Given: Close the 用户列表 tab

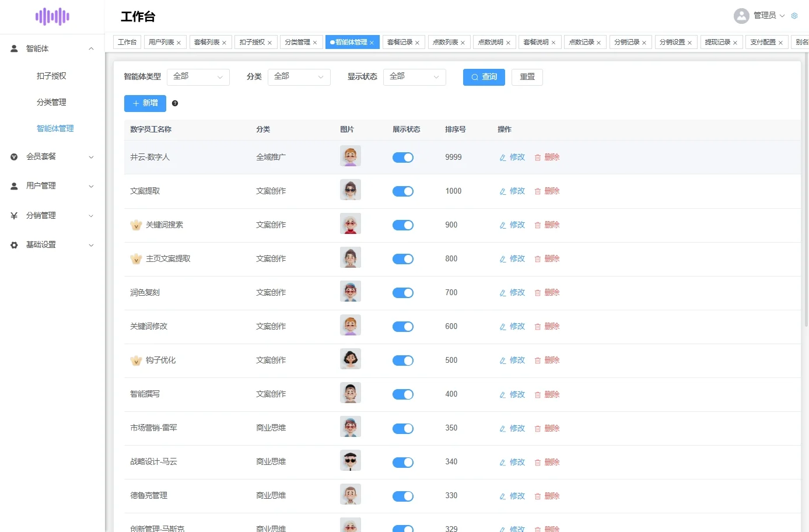Looking at the screenshot, I should click(x=178, y=43).
